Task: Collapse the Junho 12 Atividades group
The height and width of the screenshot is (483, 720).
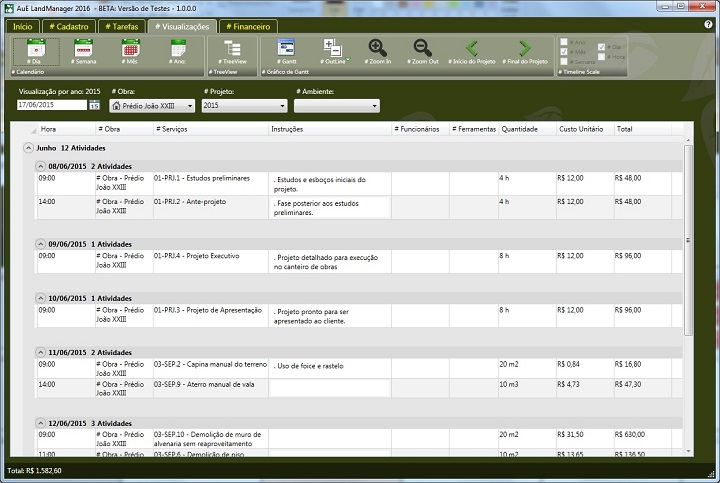Action: [x=27, y=147]
